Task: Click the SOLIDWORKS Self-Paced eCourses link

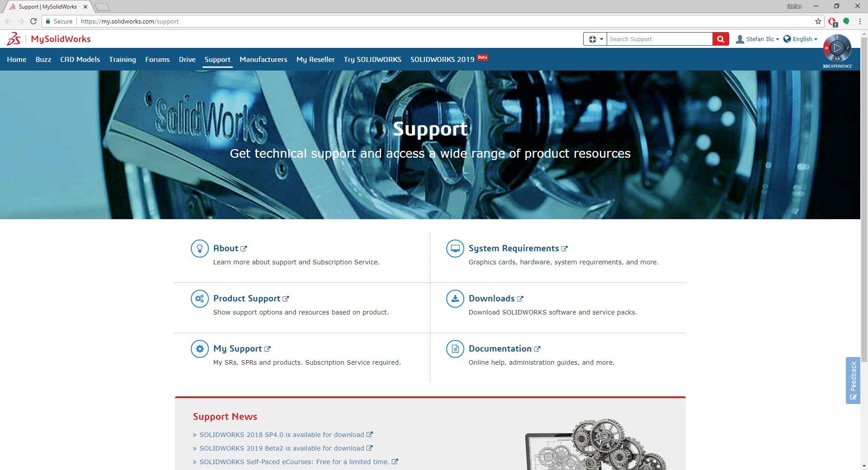Action: pyautogui.click(x=294, y=461)
